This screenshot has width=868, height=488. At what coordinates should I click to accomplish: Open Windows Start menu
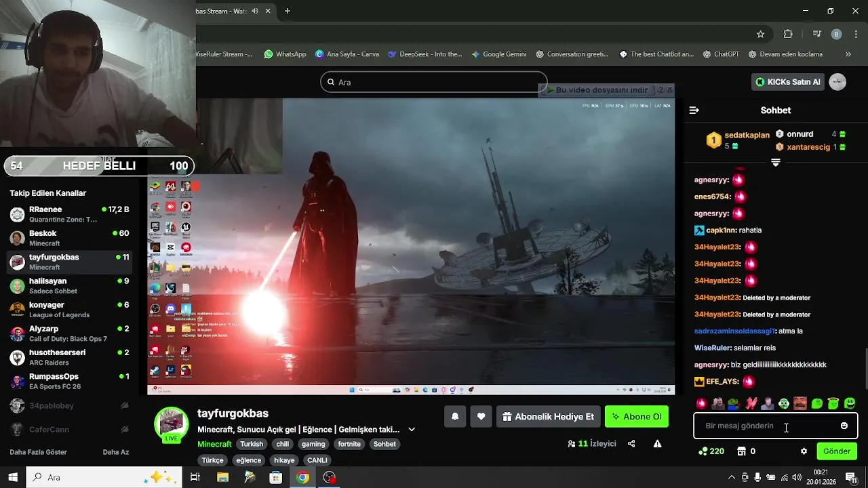tap(13, 477)
